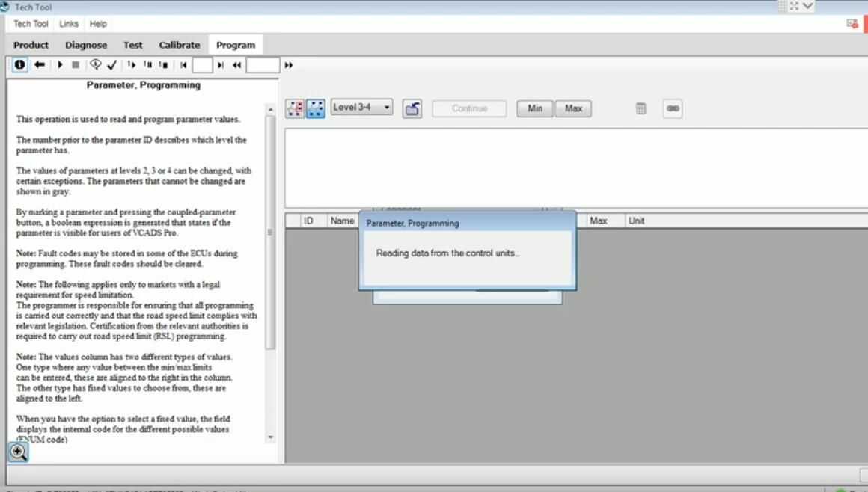
Task: Click the disabled Continue button
Action: tap(469, 108)
